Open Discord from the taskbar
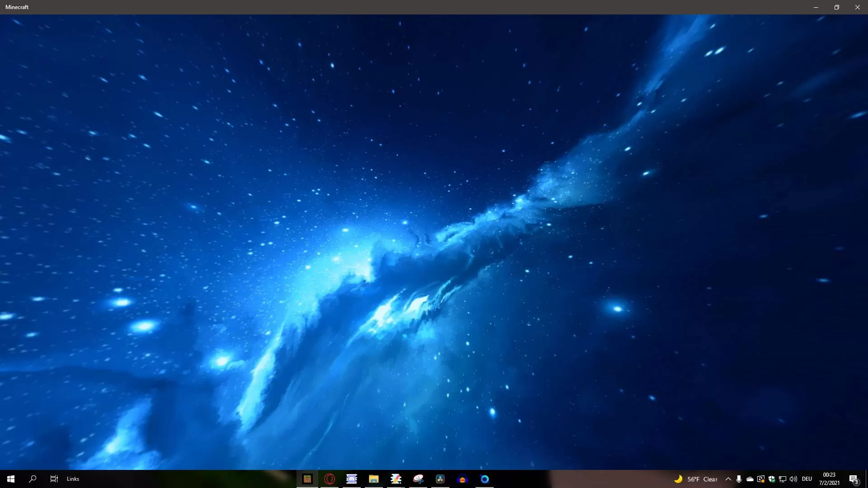 tap(352, 479)
